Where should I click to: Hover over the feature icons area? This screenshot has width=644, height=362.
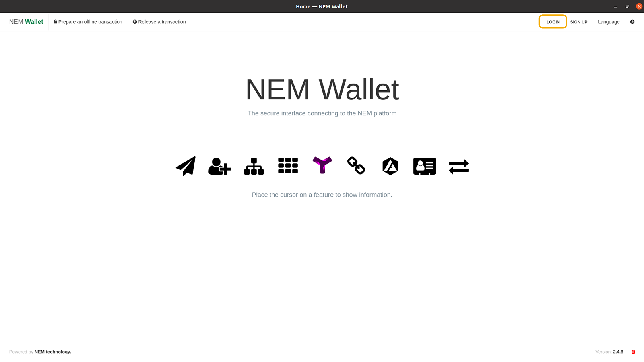click(x=322, y=166)
